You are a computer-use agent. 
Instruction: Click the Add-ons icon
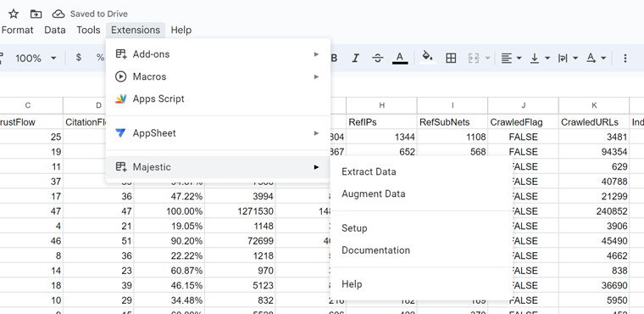[120, 54]
